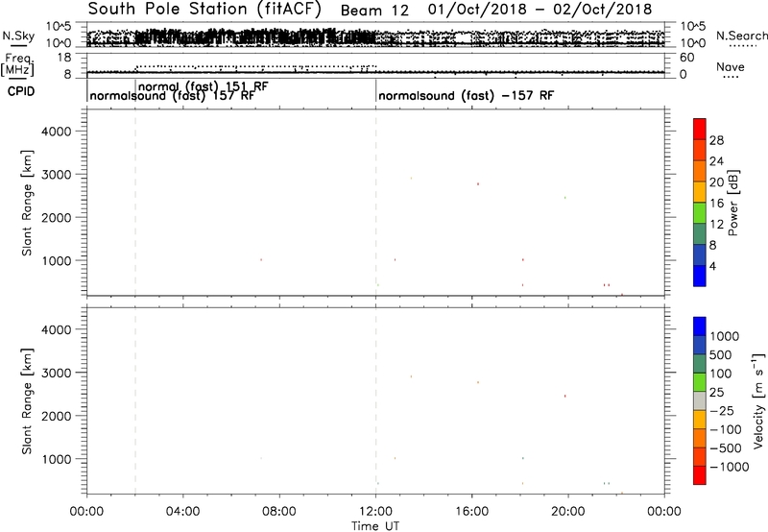Click the '60' tick on Nave axis
The image size is (768, 532).
pyautogui.click(x=687, y=58)
